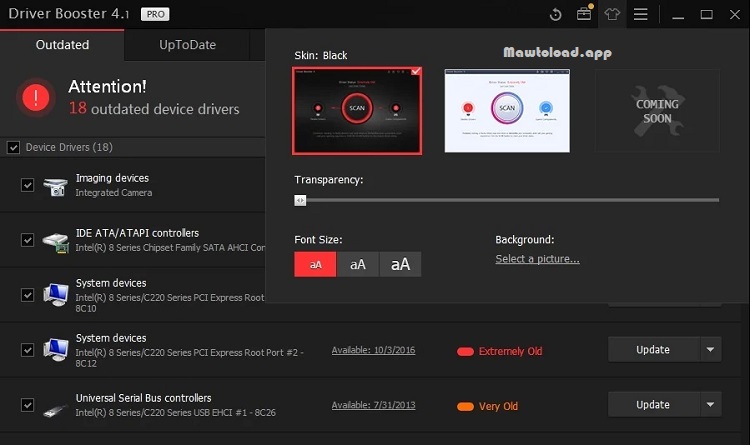Select the Black skin thumbnail
The width and height of the screenshot is (750, 445).
pos(357,111)
